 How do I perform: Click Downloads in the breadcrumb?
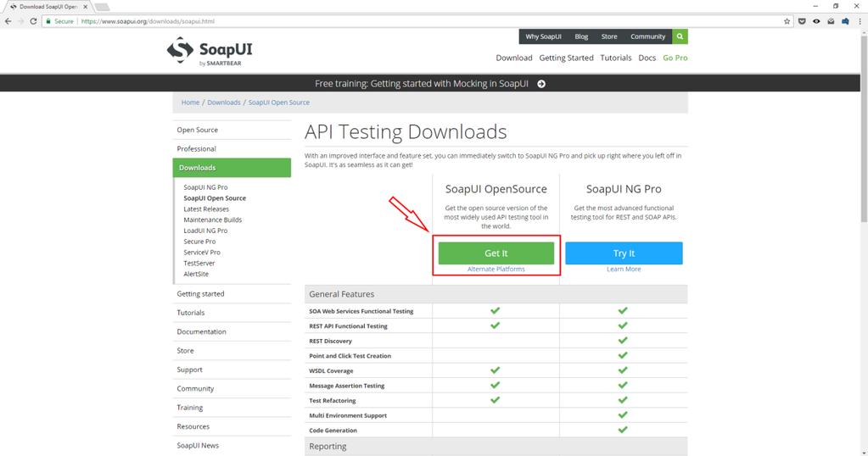pyautogui.click(x=224, y=103)
